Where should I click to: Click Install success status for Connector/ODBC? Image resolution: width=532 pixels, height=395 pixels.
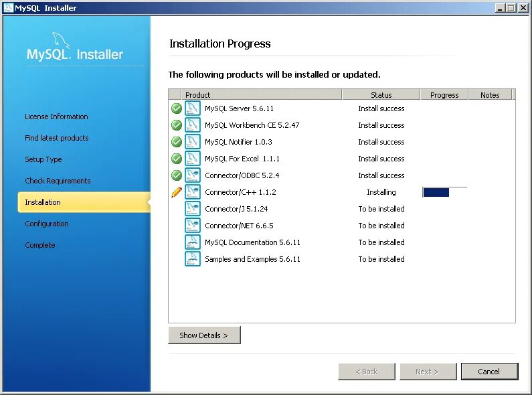381,175
